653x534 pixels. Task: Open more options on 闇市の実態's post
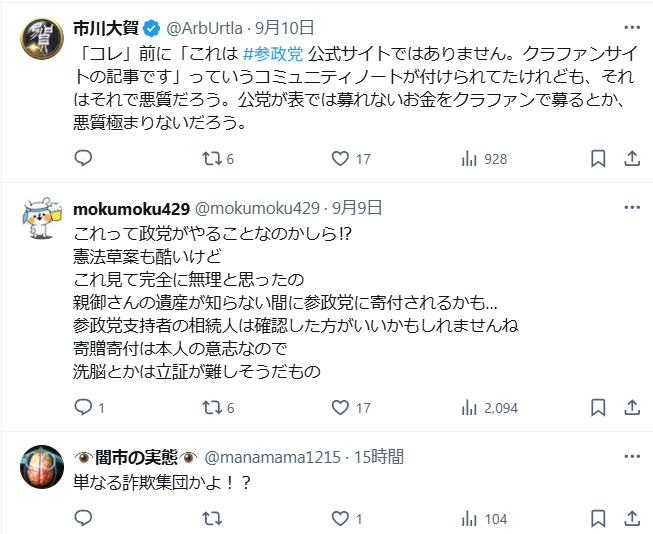coord(631,457)
